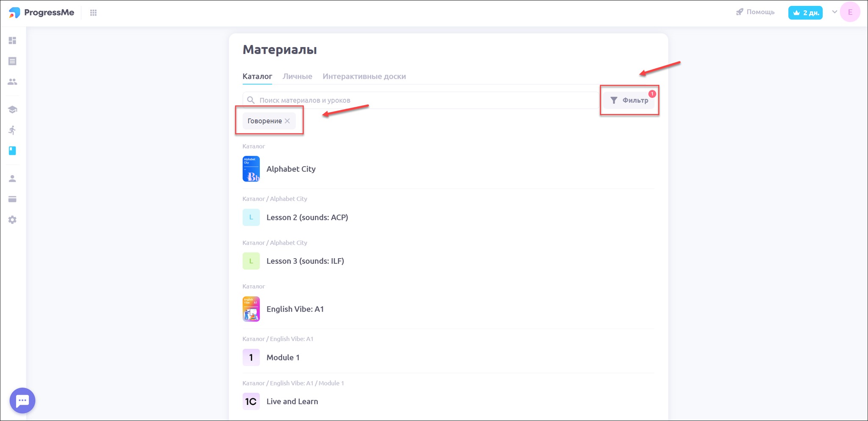Open the profile person sidebar icon
The image size is (868, 421).
(12, 179)
